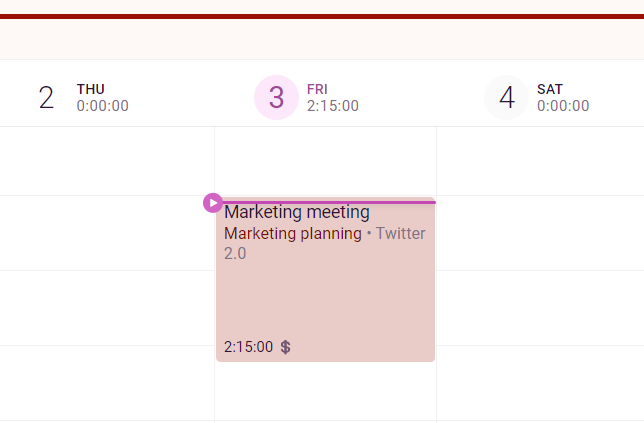This screenshot has width=644, height=423.
Task: Click the billable dollar sign icon
Action: 285,347
